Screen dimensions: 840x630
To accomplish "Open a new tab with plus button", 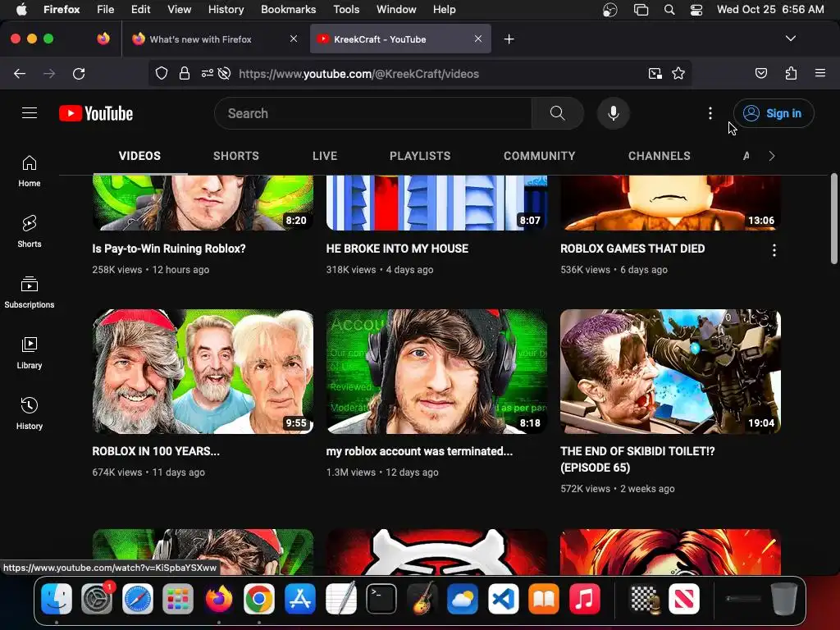I will coord(509,39).
